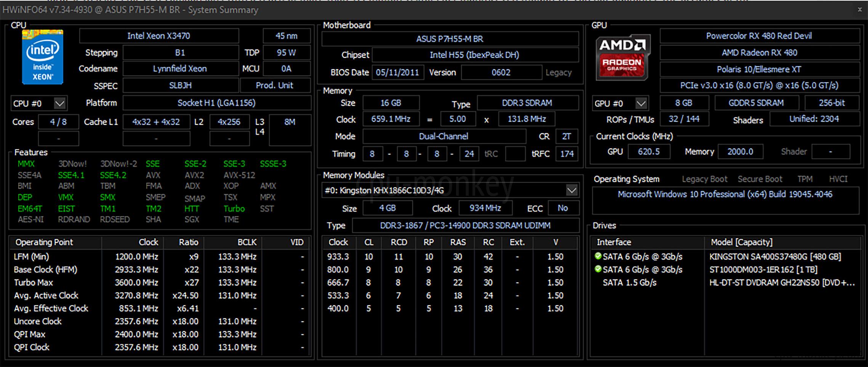Viewport: 868px width, 367px height.
Task: Click the GPU clock 620.5 value
Action: tap(649, 152)
